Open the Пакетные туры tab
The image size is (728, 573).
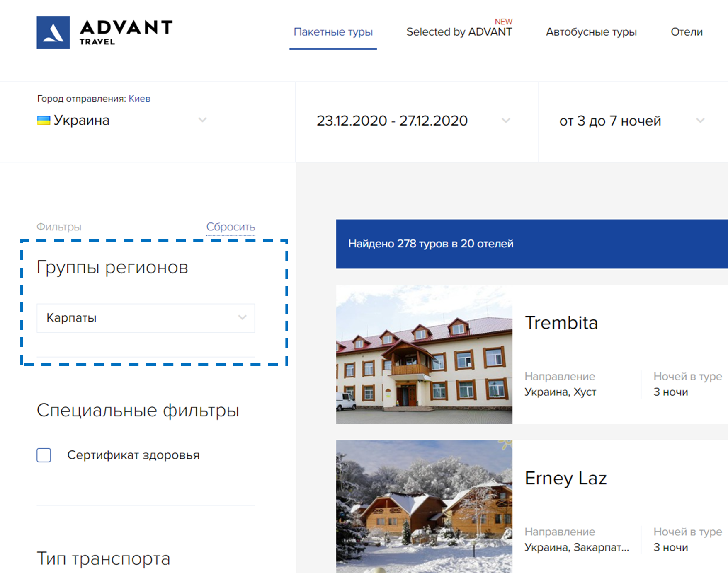[333, 32]
